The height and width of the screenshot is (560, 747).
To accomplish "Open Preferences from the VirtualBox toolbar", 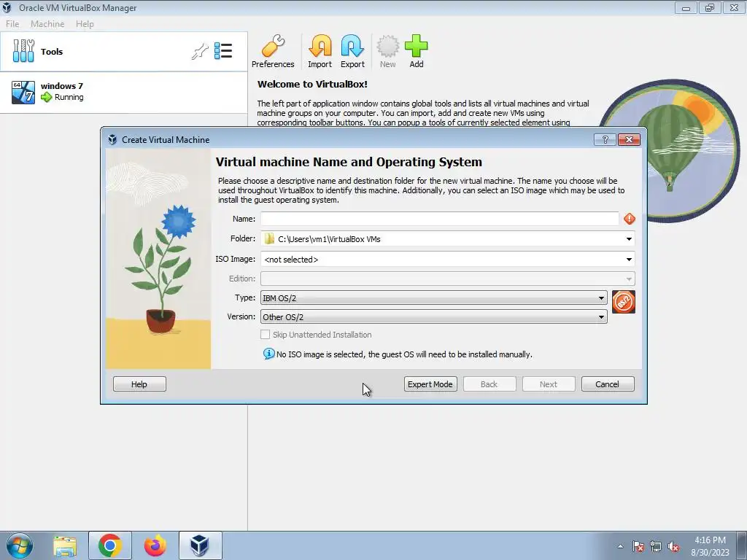I will click(x=273, y=52).
